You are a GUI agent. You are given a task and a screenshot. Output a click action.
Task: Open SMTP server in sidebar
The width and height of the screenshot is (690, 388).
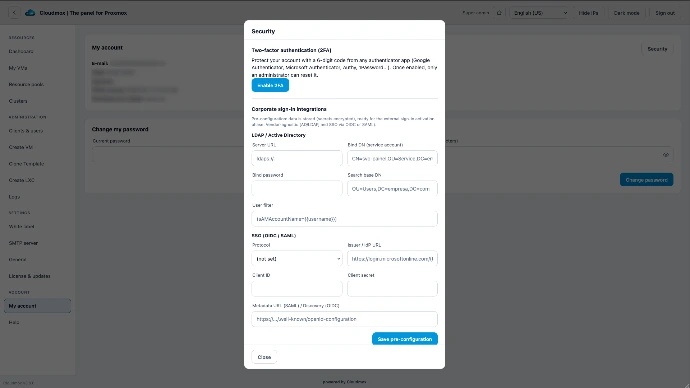23,243
